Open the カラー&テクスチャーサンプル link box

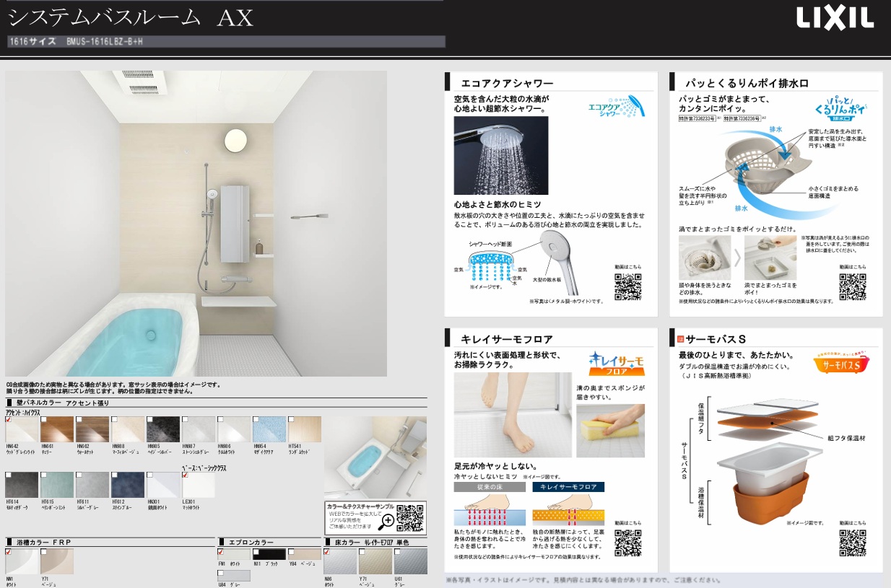(x=374, y=517)
